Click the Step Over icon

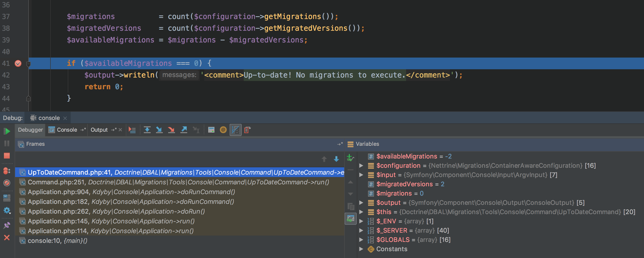(x=147, y=130)
